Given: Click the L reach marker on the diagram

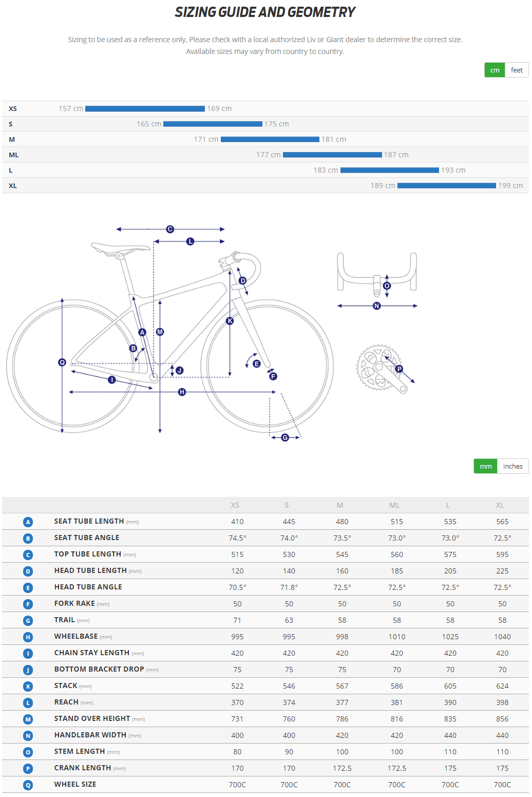Looking at the screenshot, I should click(x=190, y=240).
